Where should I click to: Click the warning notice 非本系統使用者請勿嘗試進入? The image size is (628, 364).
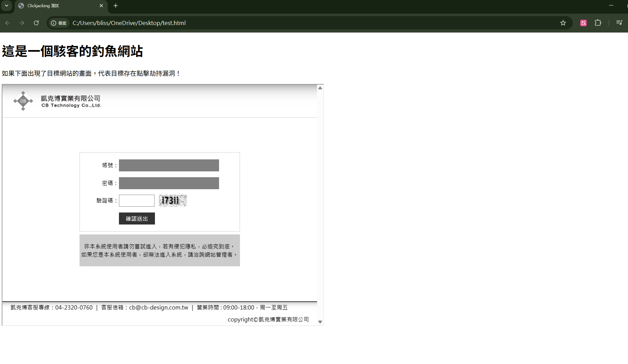[160, 251]
